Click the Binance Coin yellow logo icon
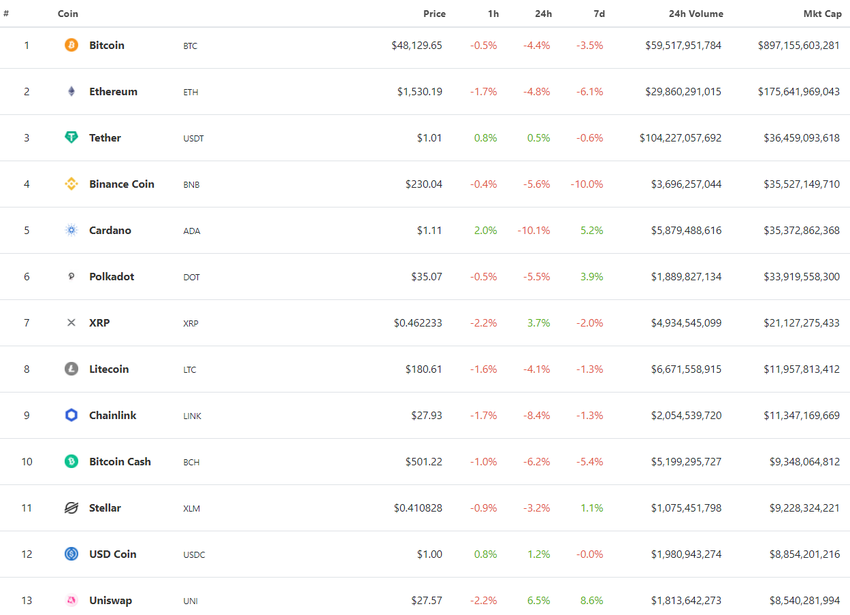The height and width of the screenshot is (615, 850). [x=71, y=184]
